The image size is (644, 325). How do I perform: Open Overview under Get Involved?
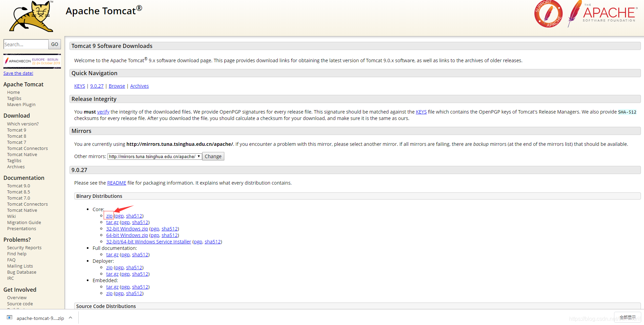[17, 297]
